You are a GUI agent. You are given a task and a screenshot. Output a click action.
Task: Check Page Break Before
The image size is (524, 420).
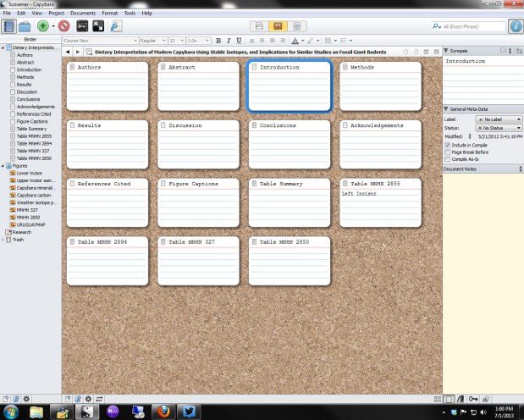click(x=447, y=152)
